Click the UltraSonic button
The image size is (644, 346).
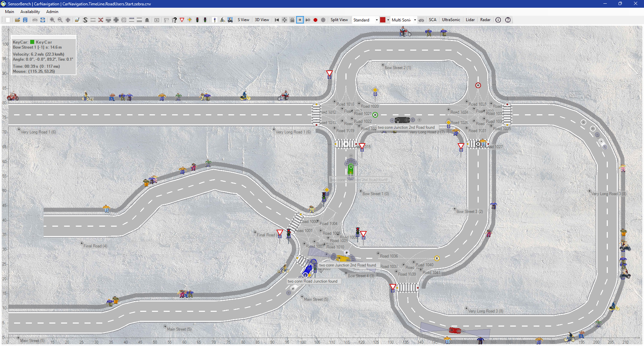pyautogui.click(x=451, y=20)
